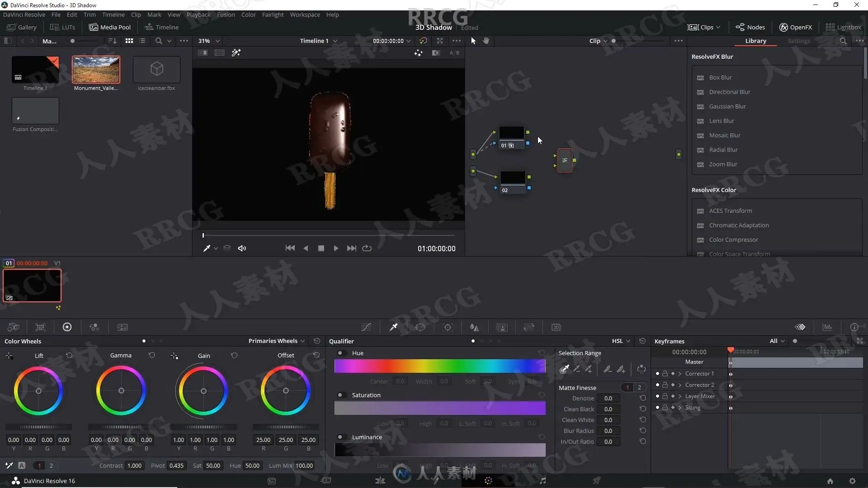
Task: Open the Keyframes All dropdown
Action: [777, 341]
